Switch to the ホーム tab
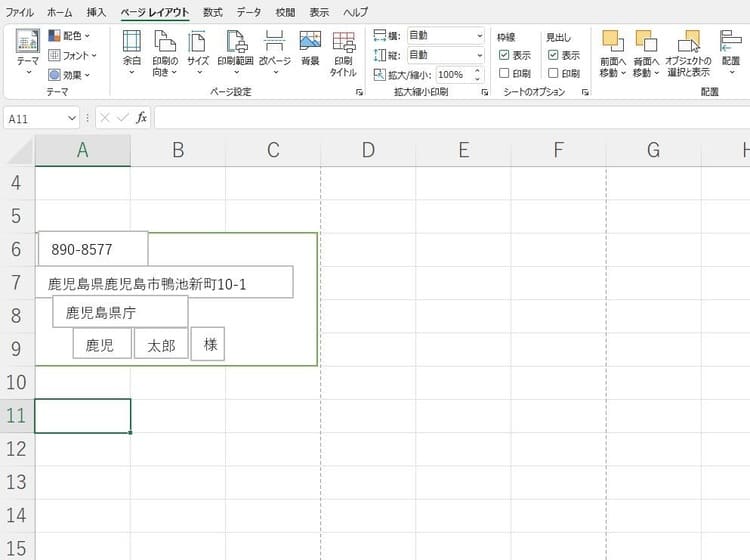This screenshot has width=750, height=560. tap(59, 12)
